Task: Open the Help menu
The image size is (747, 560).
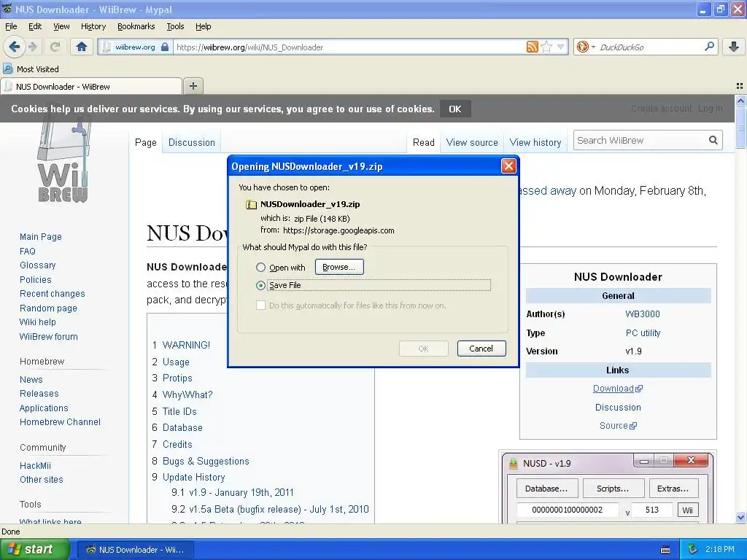Action: point(204,26)
